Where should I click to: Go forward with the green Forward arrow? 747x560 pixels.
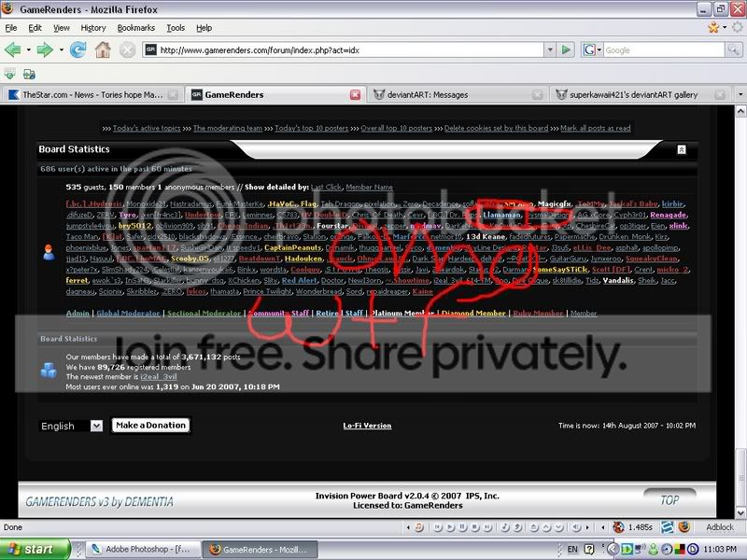45,49
